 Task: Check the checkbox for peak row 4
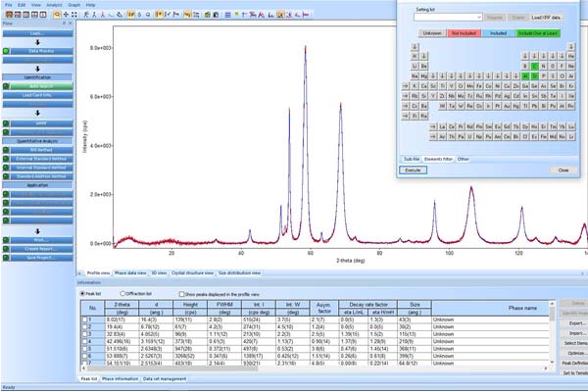(x=84, y=341)
